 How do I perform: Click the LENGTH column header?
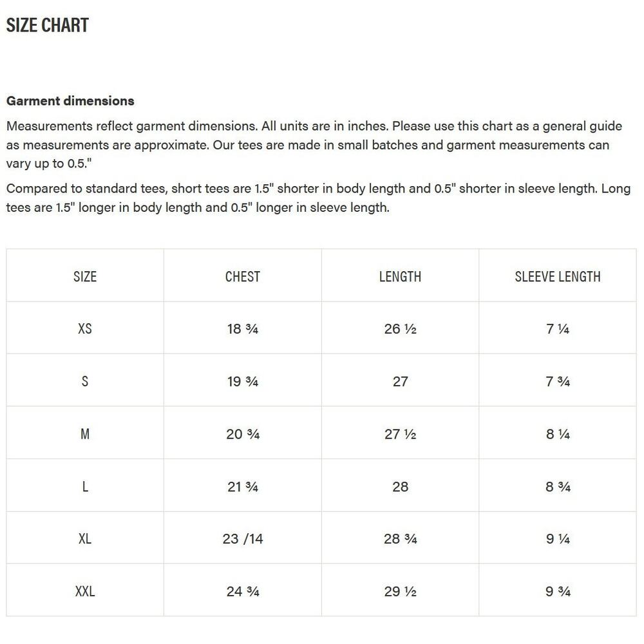pyautogui.click(x=400, y=276)
